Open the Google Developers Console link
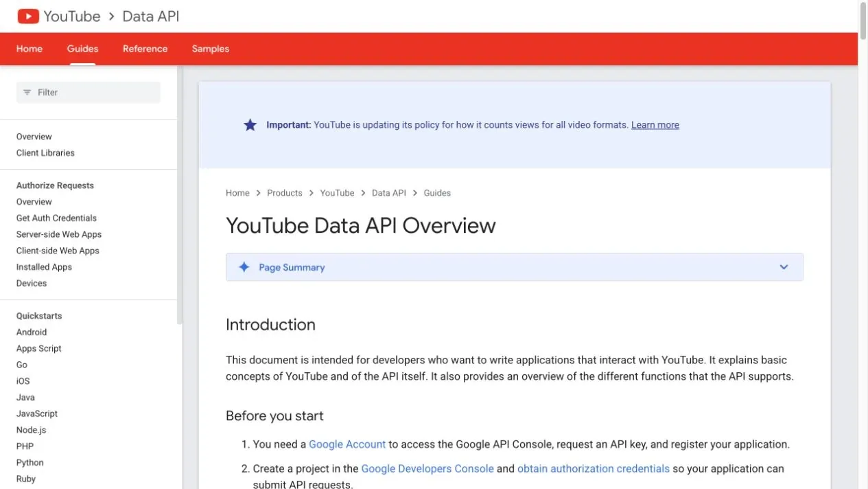 427,468
